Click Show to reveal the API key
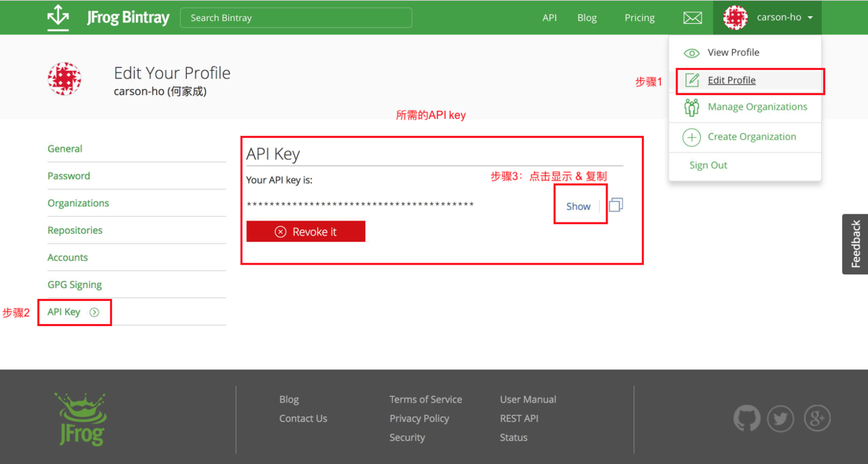This screenshot has height=464, width=868. [578, 206]
